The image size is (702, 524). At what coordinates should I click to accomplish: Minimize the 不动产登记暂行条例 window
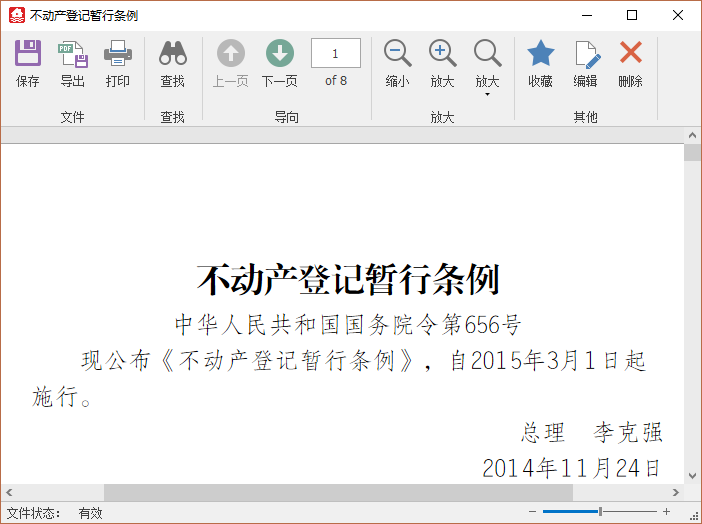pos(587,15)
